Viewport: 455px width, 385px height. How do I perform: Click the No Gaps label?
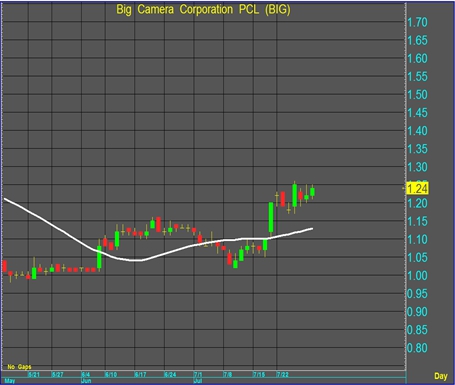(19, 367)
